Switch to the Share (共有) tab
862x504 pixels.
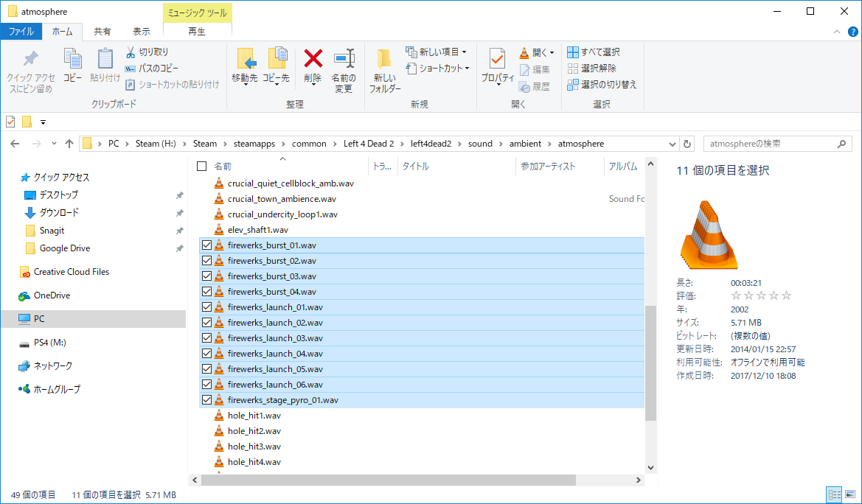click(x=102, y=32)
